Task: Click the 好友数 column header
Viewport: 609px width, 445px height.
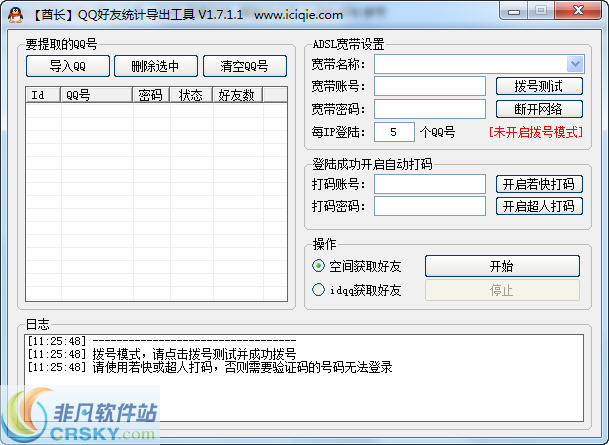Action: point(237,95)
